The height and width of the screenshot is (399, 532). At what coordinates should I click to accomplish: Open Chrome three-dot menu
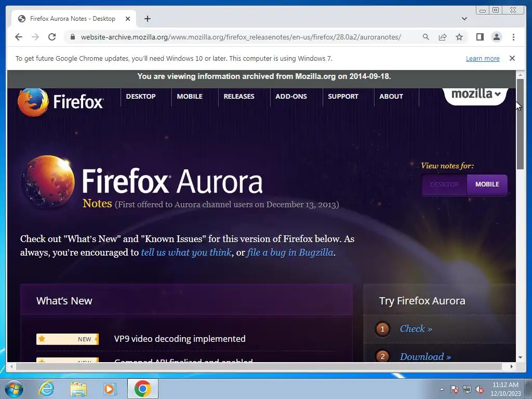(x=513, y=37)
